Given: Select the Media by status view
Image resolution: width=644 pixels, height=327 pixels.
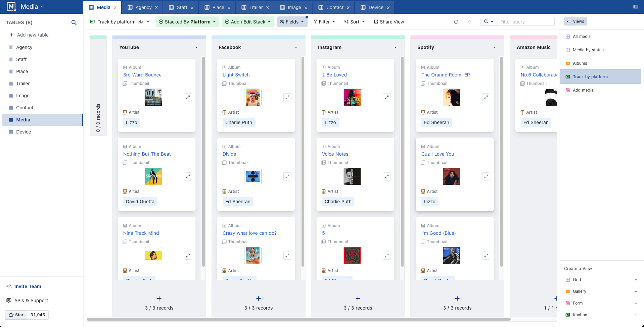Looking at the screenshot, I should pos(600,50).
